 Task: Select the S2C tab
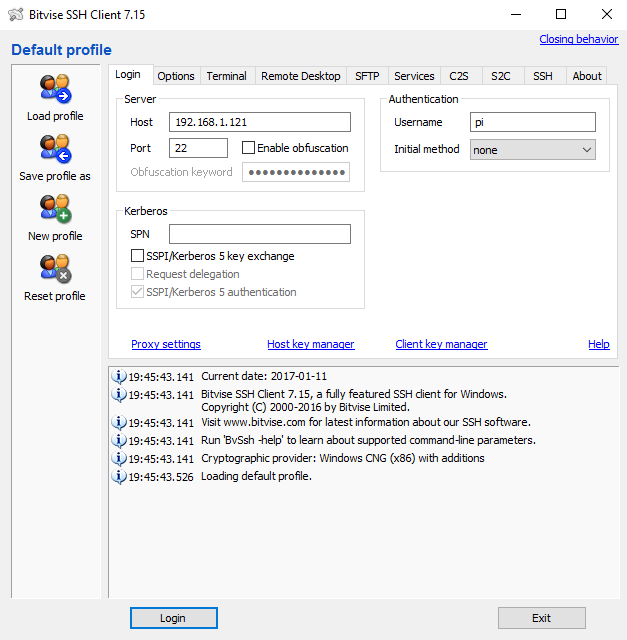(x=501, y=76)
